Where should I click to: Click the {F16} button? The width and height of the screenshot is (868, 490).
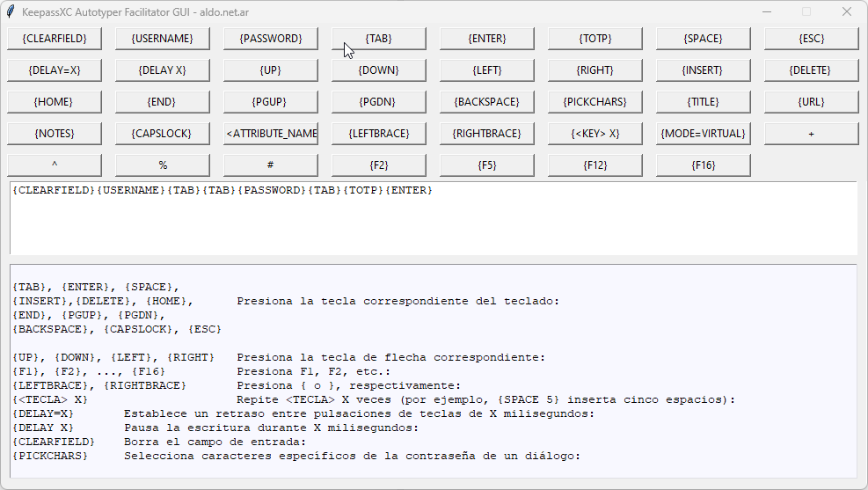tap(703, 165)
